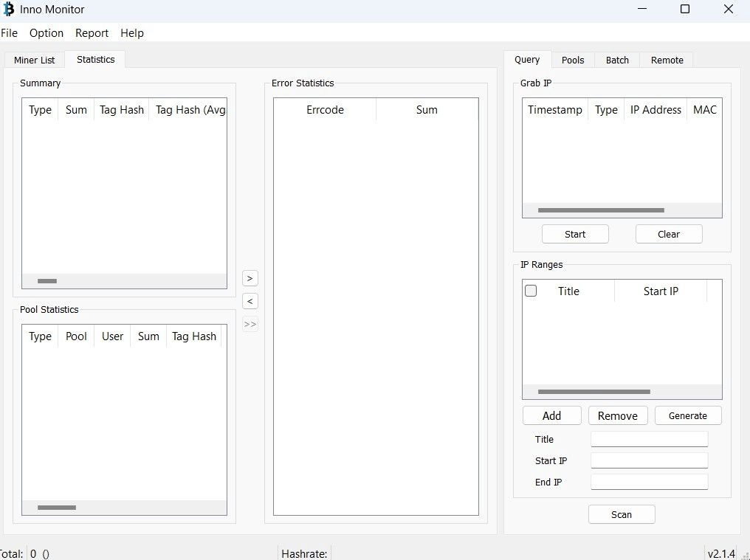Switch to the Miner List tab

pyautogui.click(x=34, y=61)
